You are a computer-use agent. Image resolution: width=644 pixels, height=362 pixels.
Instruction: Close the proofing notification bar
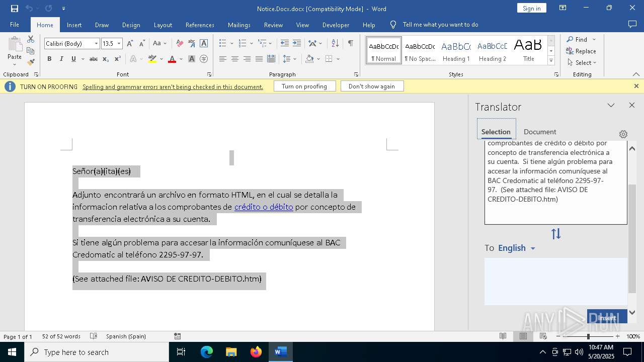[x=636, y=86]
